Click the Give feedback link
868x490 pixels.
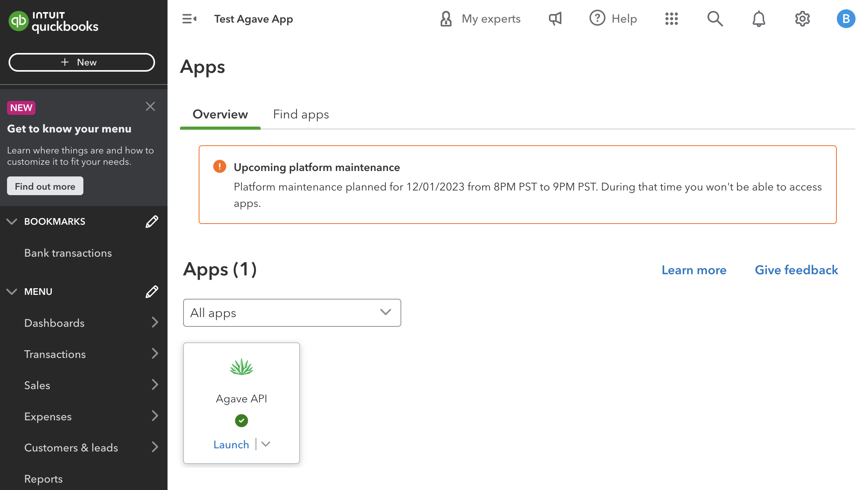797,270
